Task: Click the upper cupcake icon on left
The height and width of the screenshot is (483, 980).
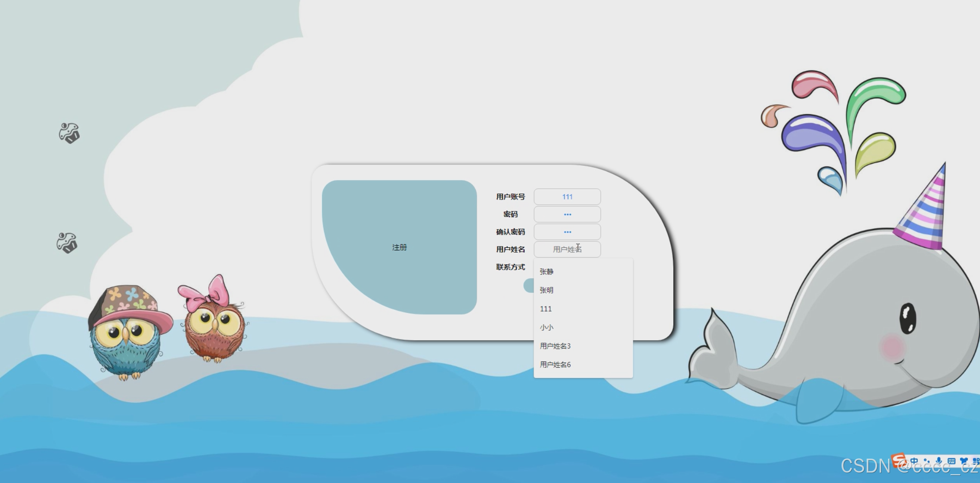Action: [x=69, y=133]
